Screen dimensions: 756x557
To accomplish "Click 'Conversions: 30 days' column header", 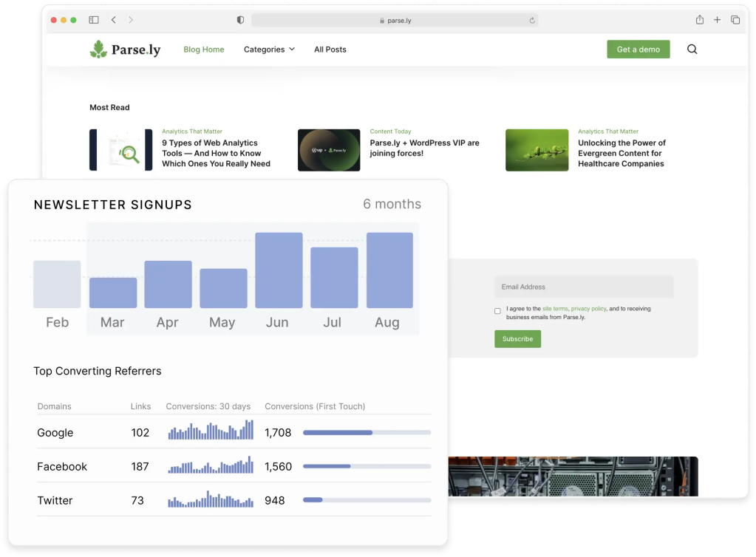I will click(x=208, y=406).
